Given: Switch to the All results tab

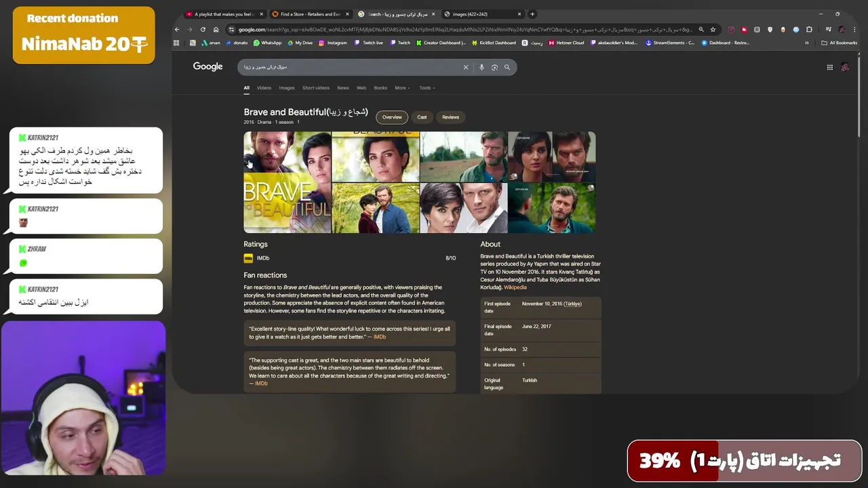Looking at the screenshot, I should point(246,88).
